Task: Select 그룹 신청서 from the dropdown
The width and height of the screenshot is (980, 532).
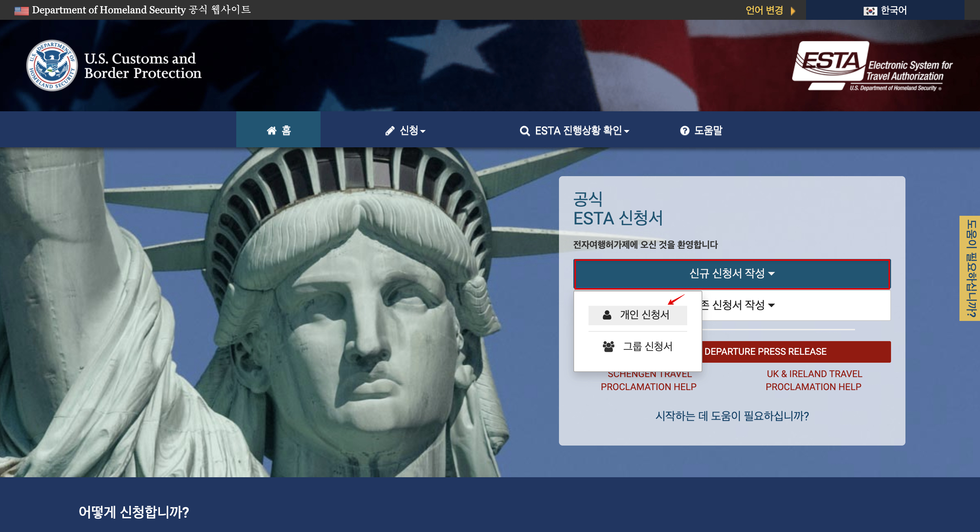Action: pyautogui.click(x=637, y=347)
